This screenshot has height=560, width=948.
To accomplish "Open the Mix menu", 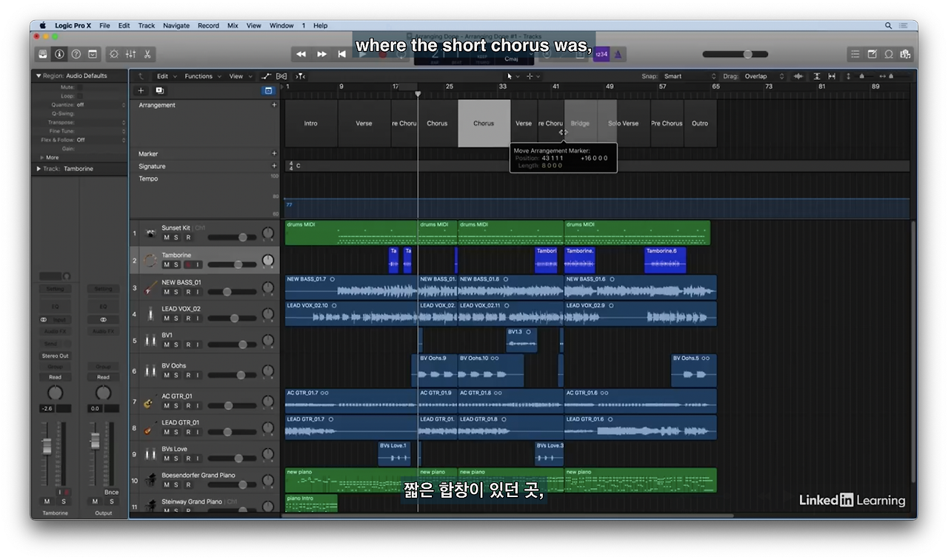I will click(233, 25).
